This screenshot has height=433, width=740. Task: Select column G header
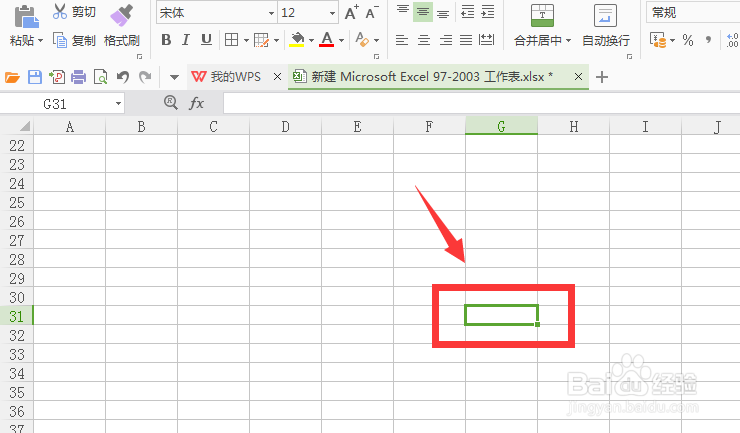(x=501, y=126)
